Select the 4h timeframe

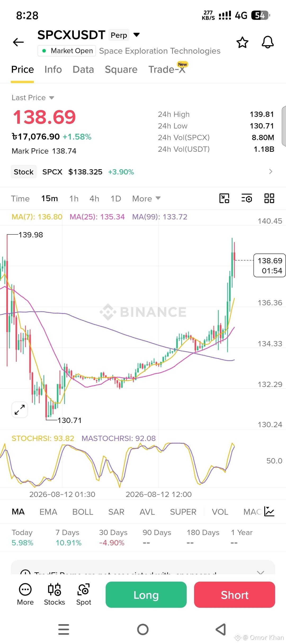coord(95,199)
